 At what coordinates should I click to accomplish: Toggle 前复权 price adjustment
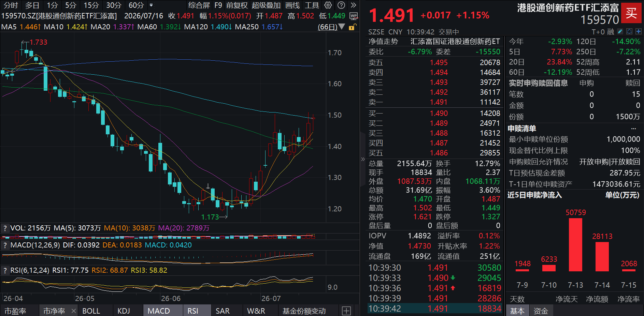tap(237, 5)
